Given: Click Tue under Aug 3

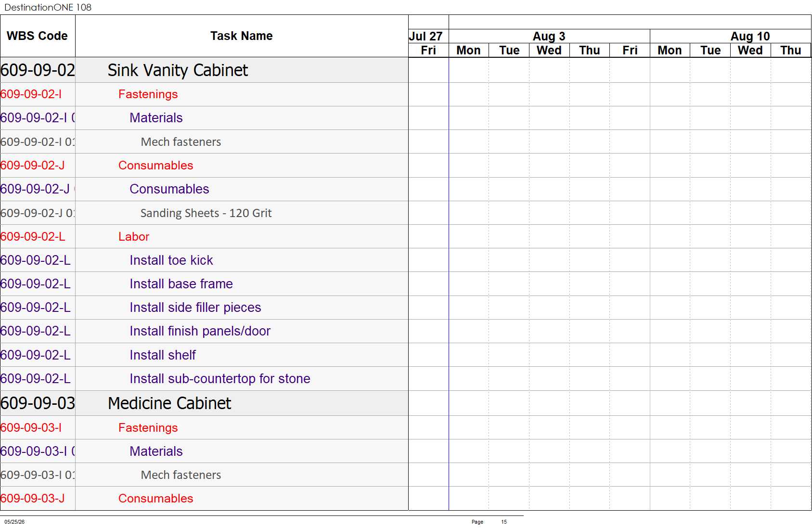Looking at the screenshot, I should pyautogui.click(x=509, y=51).
